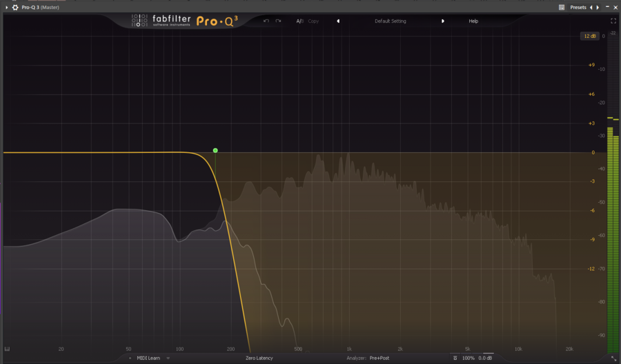Select the green EQ band node
Screen dimensions: 621x364
tap(215, 150)
